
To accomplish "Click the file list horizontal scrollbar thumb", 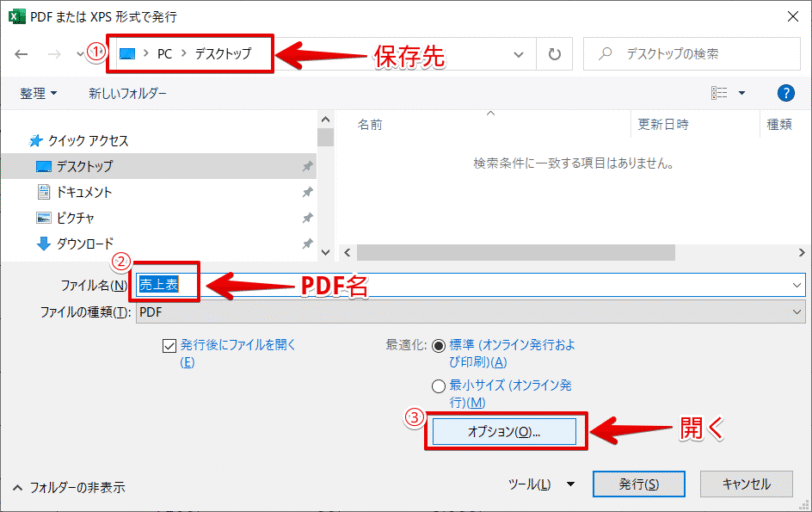I will coord(516,253).
